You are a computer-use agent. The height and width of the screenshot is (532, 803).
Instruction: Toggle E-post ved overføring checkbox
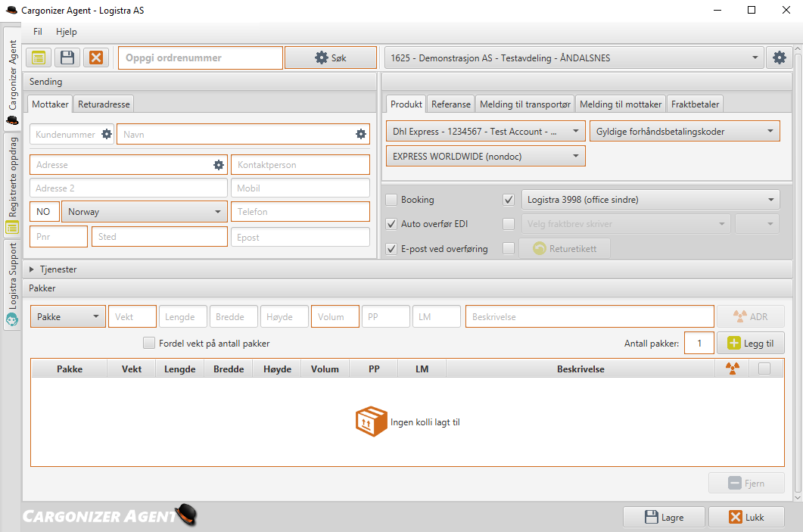391,249
